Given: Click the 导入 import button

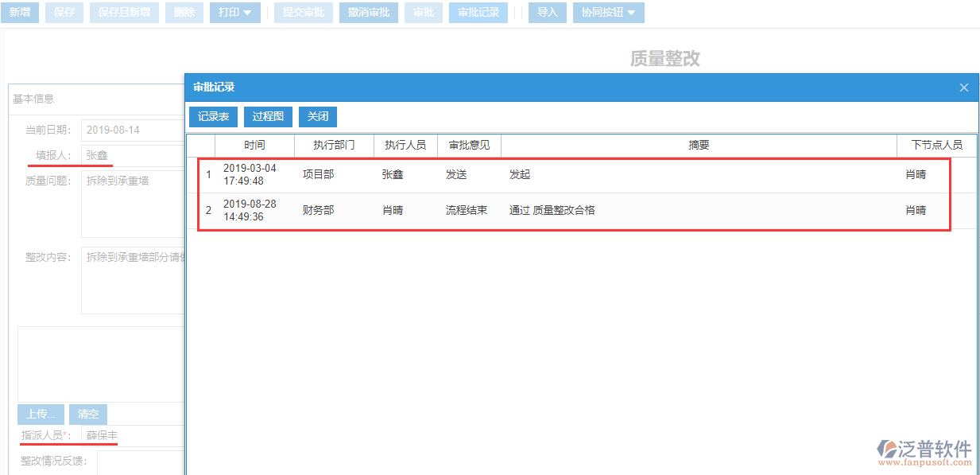Looking at the screenshot, I should click(547, 12).
